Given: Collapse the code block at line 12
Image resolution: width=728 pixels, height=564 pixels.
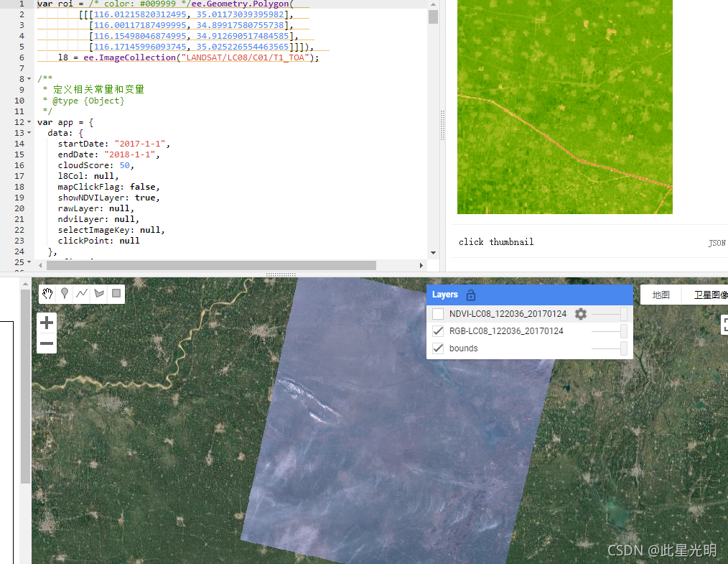Looking at the screenshot, I should [x=28, y=122].
